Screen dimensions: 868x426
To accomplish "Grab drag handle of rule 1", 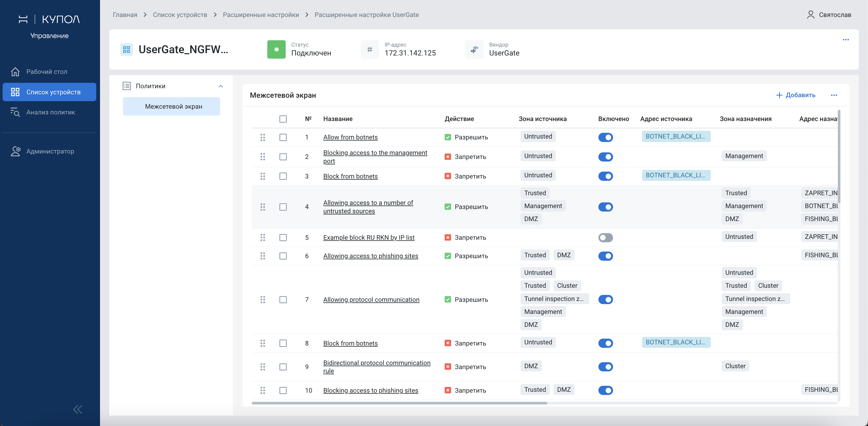I will tap(262, 137).
